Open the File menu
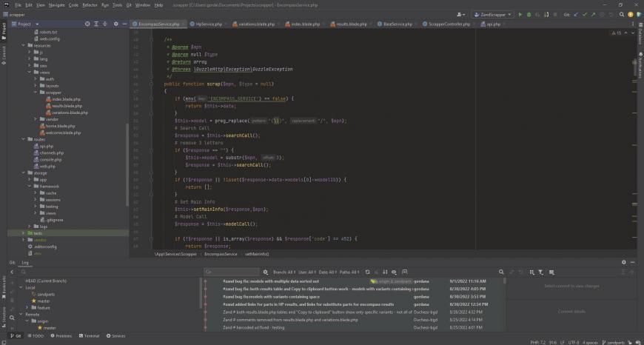 point(18,5)
